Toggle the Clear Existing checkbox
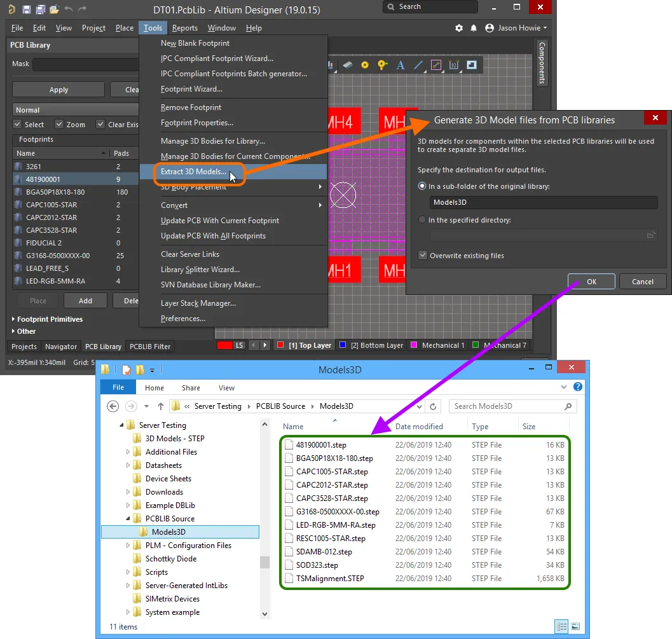 click(x=100, y=124)
